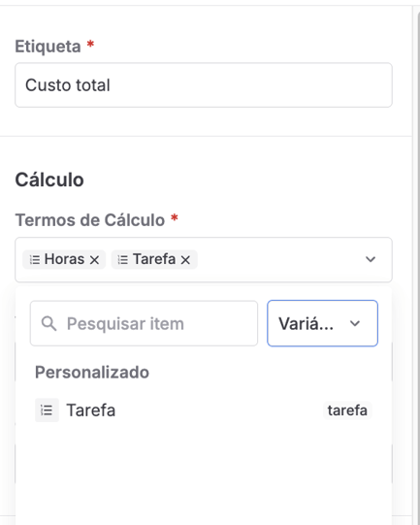Image resolution: width=420 pixels, height=525 pixels.
Task: Remove the Horas term chip
Action: (94, 259)
